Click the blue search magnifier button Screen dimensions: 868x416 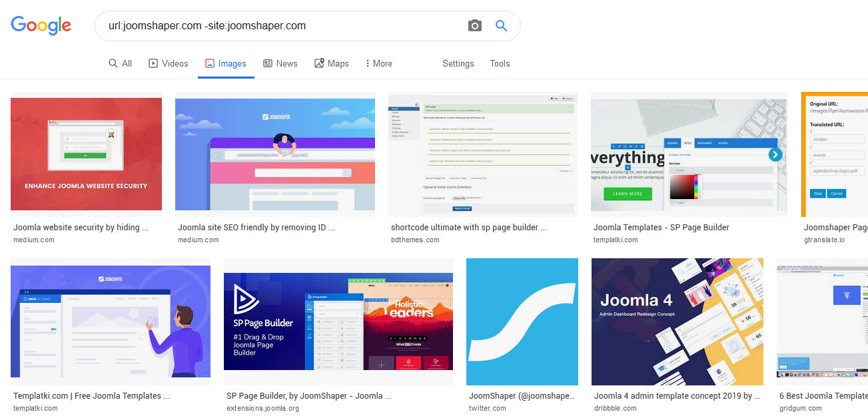point(502,26)
